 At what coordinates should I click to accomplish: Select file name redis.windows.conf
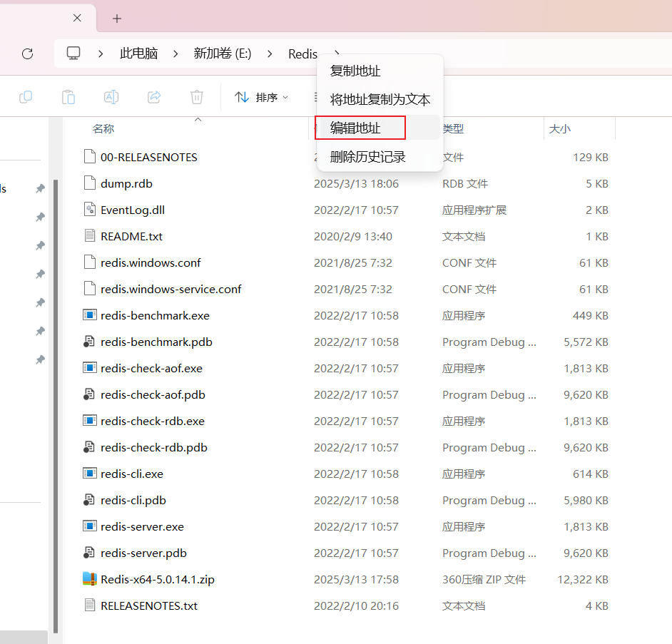151,262
